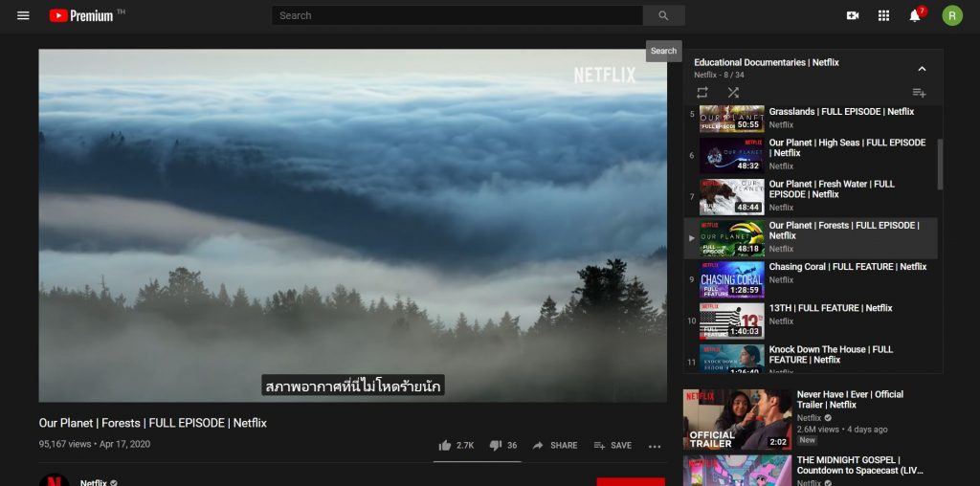Viewport: 980px width, 486px height.
Task: Play Our Planet Fresh Water episode
Action: coord(811,197)
